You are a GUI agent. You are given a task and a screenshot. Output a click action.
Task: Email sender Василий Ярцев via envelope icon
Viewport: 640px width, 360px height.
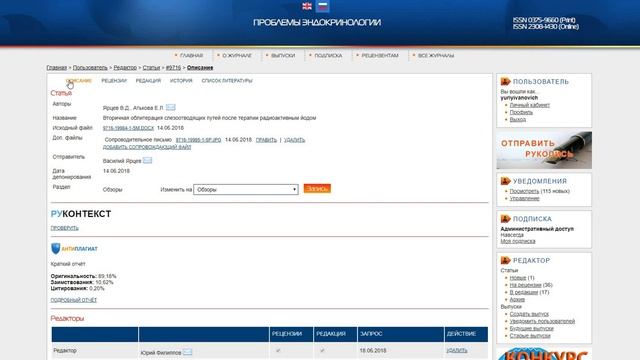point(147,160)
